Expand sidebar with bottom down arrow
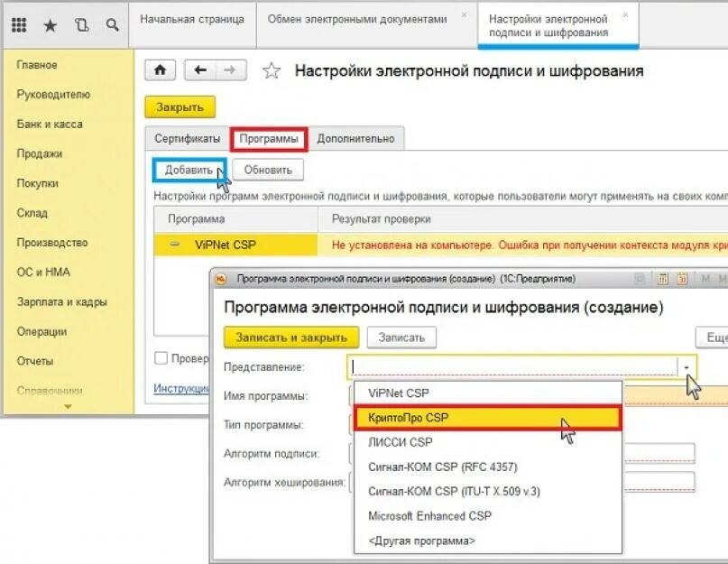This screenshot has height=564, width=728. (x=69, y=406)
